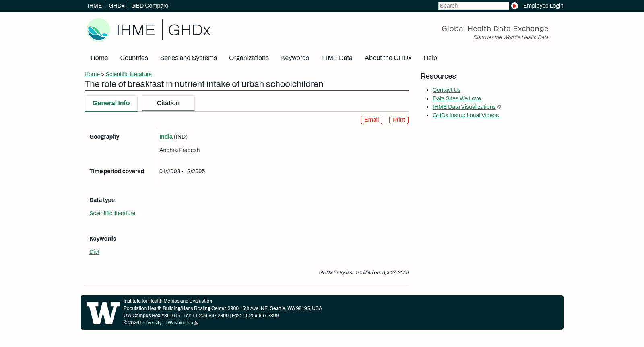
Task: Open Scientific literature data type link
Action: click(112, 213)
